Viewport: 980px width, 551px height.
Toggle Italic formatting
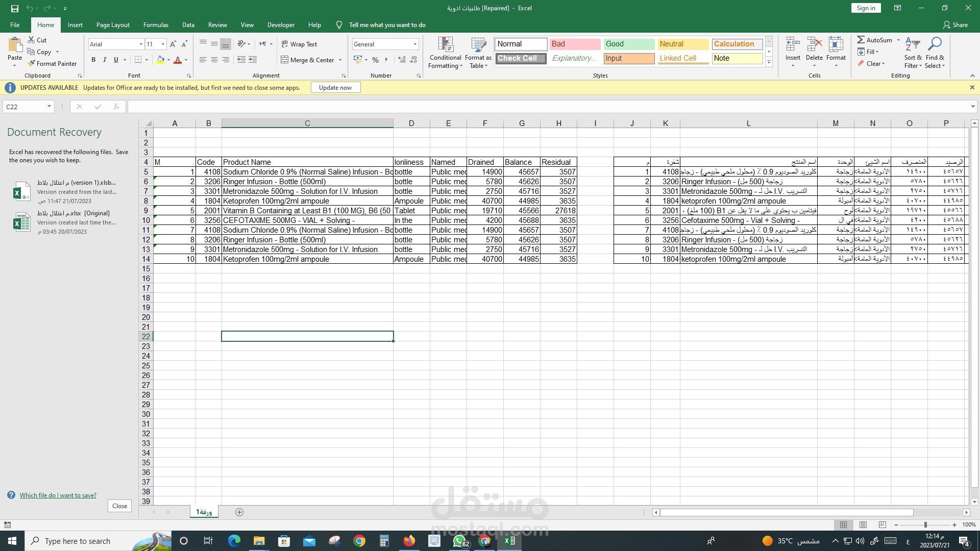[x=105, y=60]
